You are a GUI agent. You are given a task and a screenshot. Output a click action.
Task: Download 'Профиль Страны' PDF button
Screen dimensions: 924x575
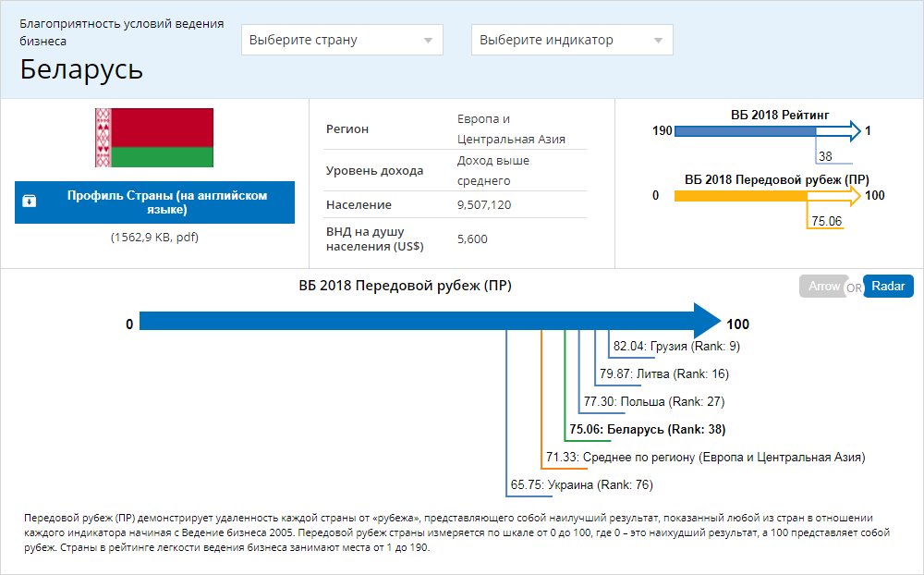(x=154, y=202)
